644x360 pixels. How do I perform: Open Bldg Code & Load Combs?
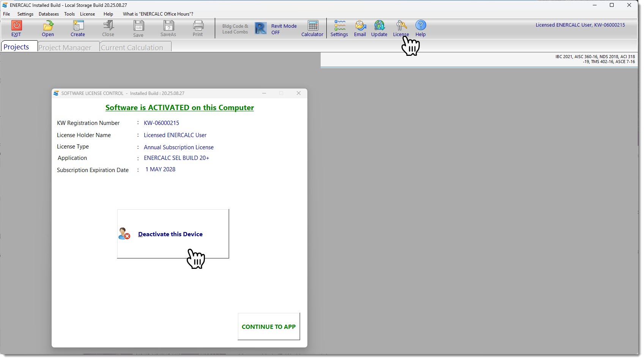[235, 29]
